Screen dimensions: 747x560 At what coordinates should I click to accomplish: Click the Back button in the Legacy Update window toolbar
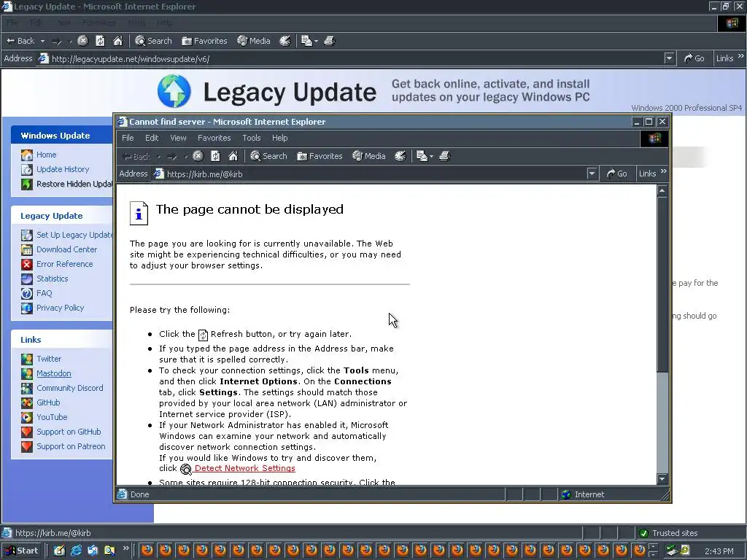tap(20, 41)
